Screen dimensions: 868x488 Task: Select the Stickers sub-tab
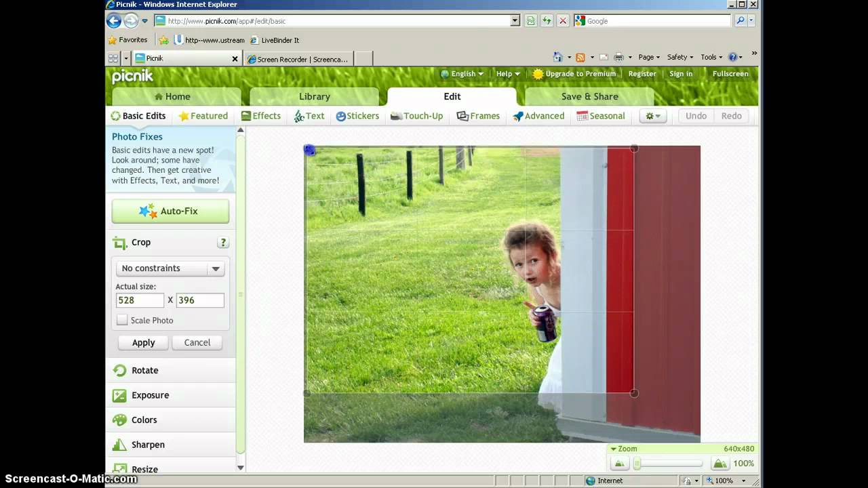click(357, 116)
